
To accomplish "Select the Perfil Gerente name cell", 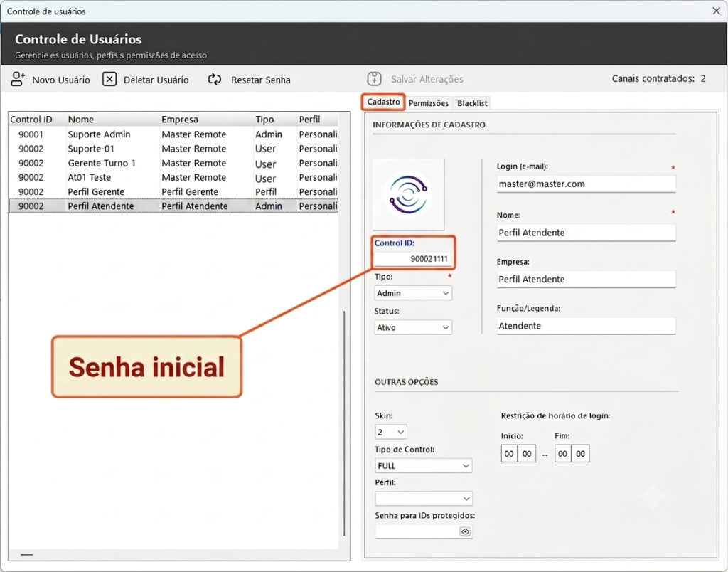I will coord(96,192).
